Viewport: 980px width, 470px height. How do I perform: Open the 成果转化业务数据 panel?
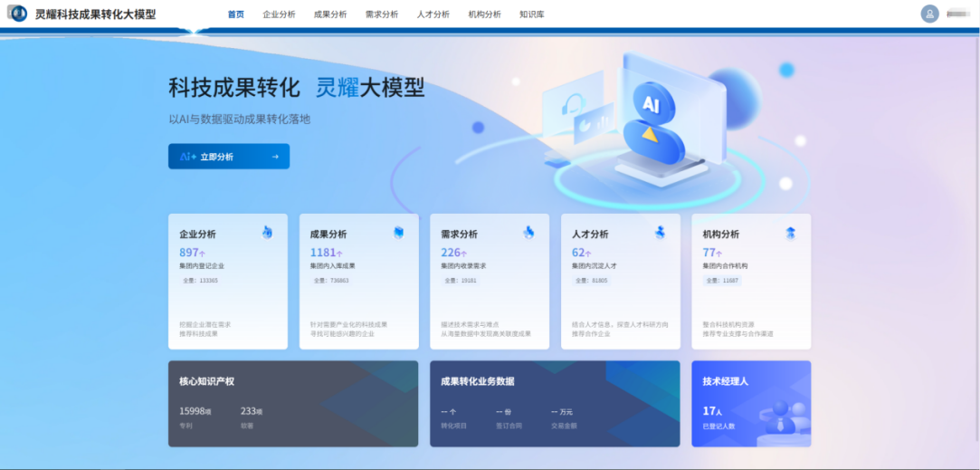click(554, 404)
